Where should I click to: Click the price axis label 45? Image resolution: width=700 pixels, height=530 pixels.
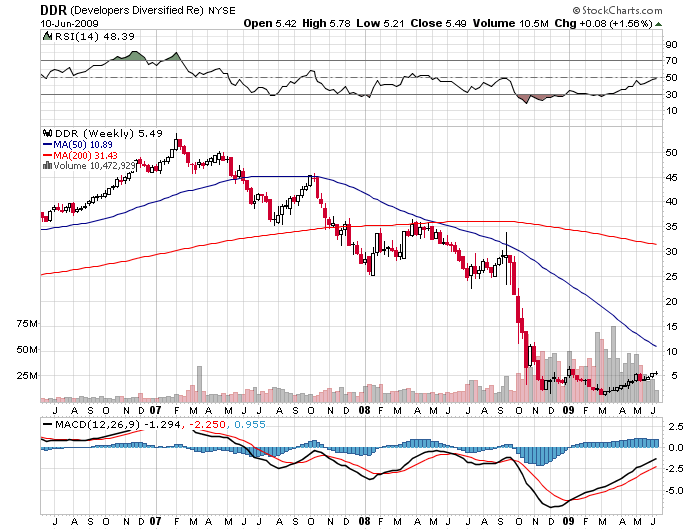coord(671,178)
